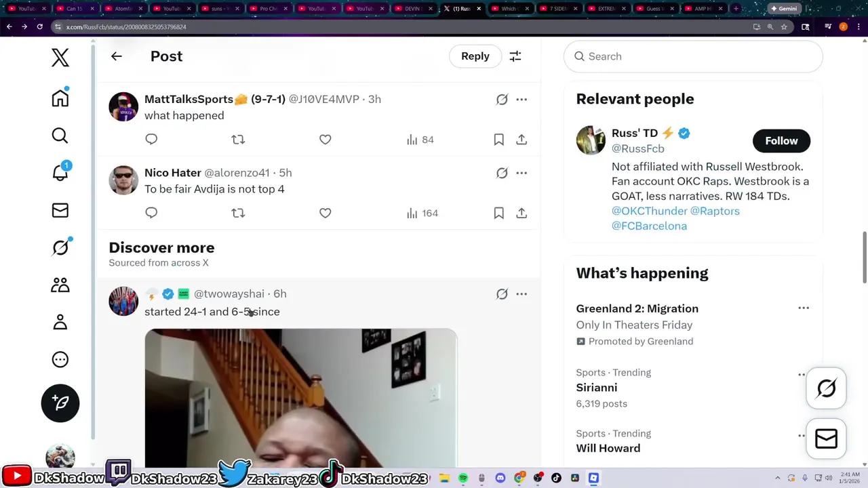Switch to the "EXTREM" browser tab
Screen dimensions: 868x488
[607, 9]
